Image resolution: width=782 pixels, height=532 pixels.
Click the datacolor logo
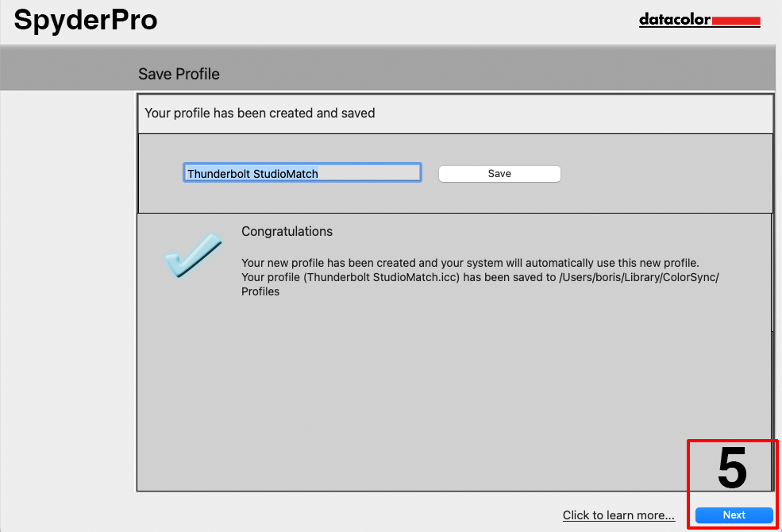coord(699,20)
